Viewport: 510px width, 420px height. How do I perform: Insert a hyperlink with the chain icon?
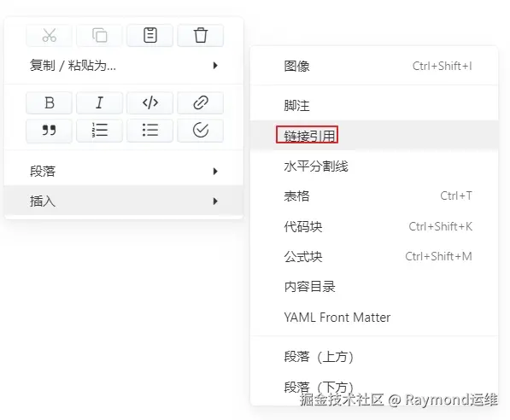coord(201,102)
